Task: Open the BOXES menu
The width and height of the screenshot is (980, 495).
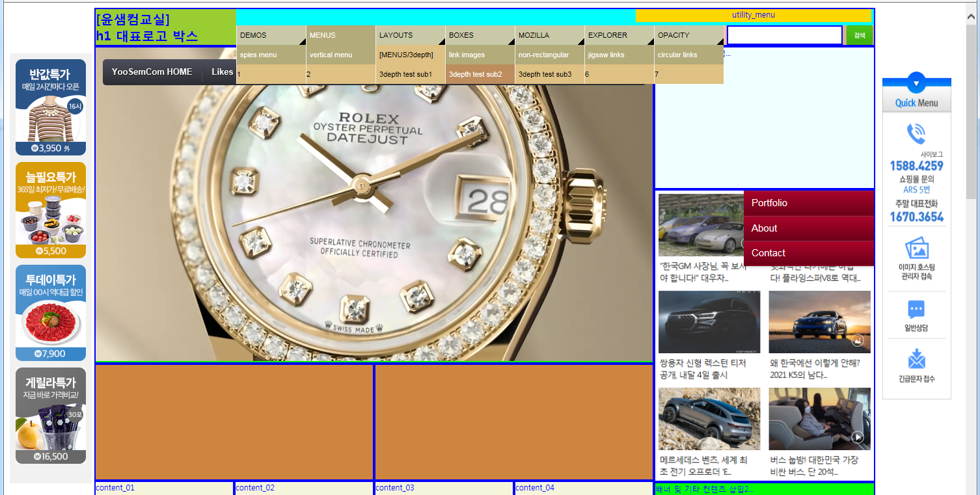Action: pyautogui.click(x=480, y=35)
